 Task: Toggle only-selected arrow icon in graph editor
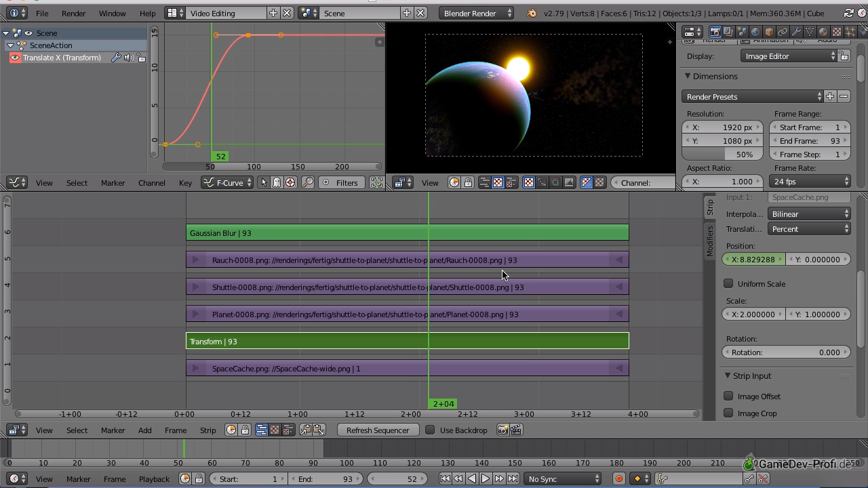coord(264,182)
